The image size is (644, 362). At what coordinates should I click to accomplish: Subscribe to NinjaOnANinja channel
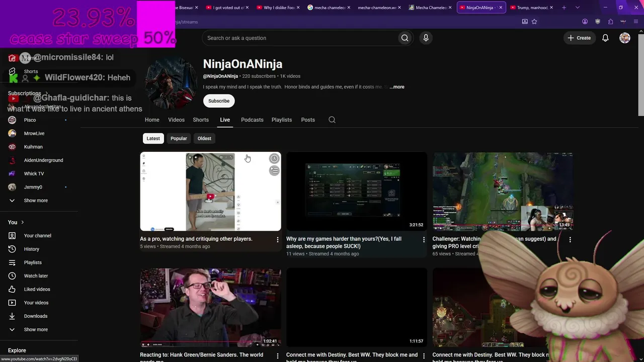pyautogui.click(x=219, y=101)
